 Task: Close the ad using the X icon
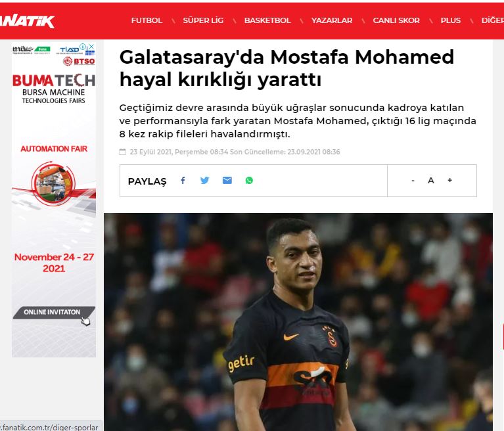[91, 47]
